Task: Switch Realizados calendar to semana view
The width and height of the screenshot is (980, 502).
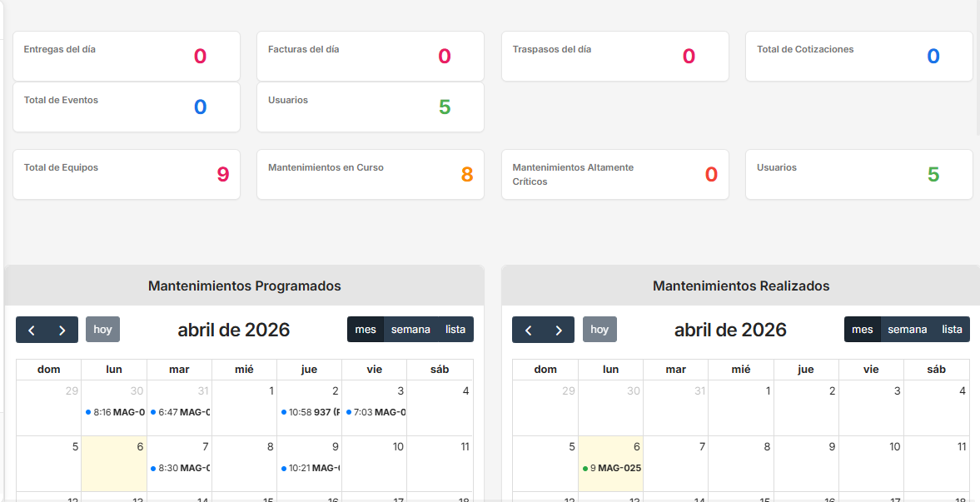Action: point(907,330)
